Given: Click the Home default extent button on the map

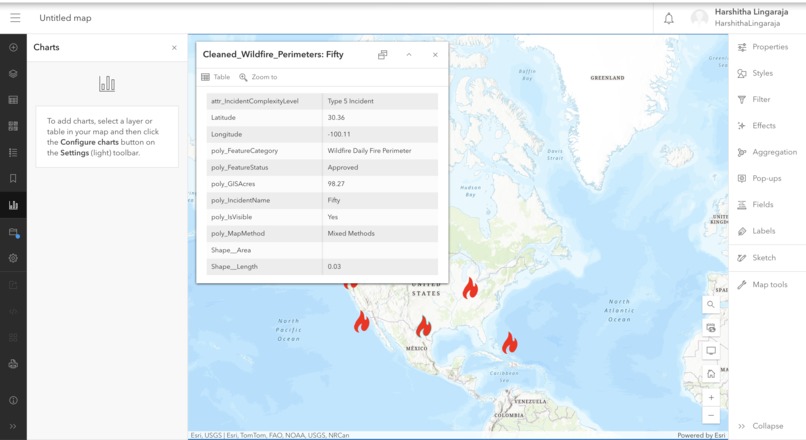Looking at the screenshot, I should pyautogui.click(x=711, y=374).
